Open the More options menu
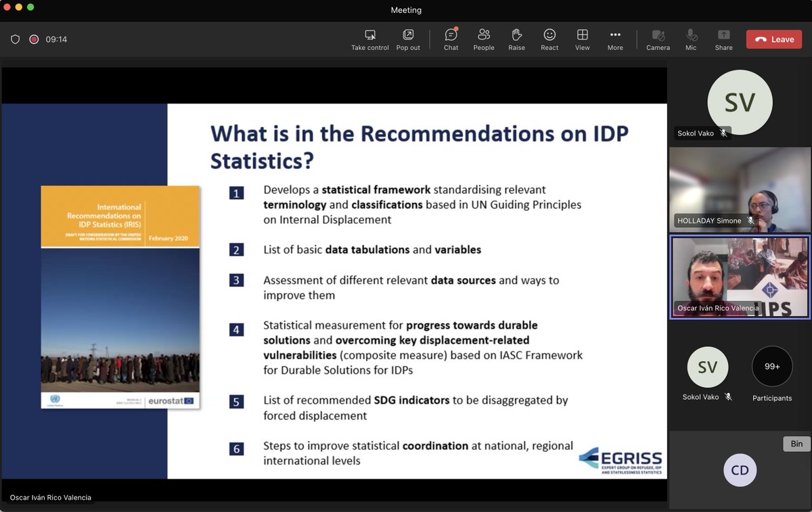The image size is (812, 512). point(615,40)
